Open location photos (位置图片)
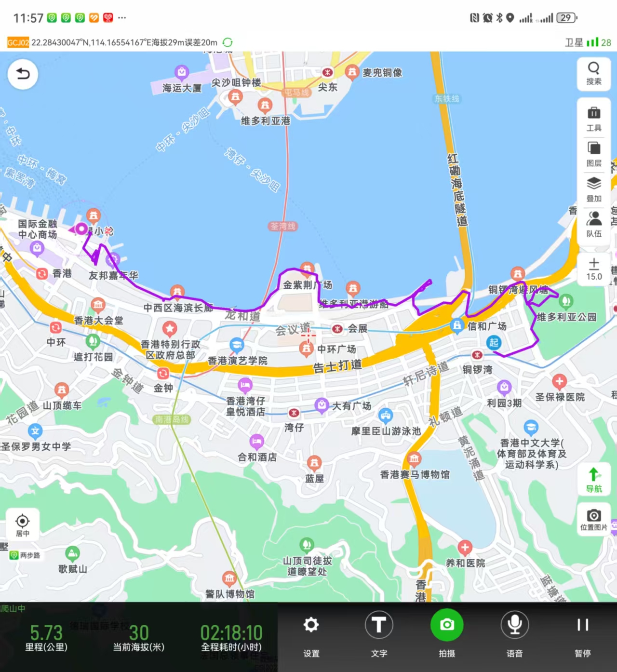The height and width of the screenshot is (672, 617). 593,520
